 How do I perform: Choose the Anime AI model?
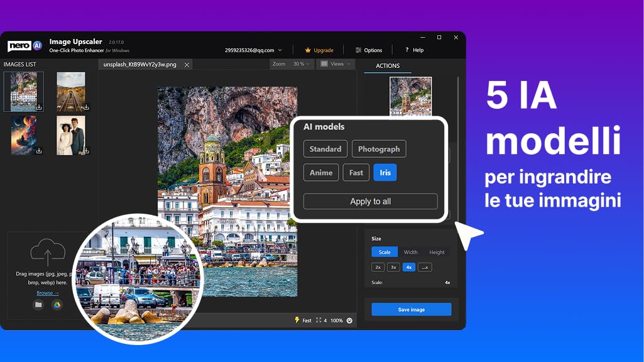pos(321,173)
